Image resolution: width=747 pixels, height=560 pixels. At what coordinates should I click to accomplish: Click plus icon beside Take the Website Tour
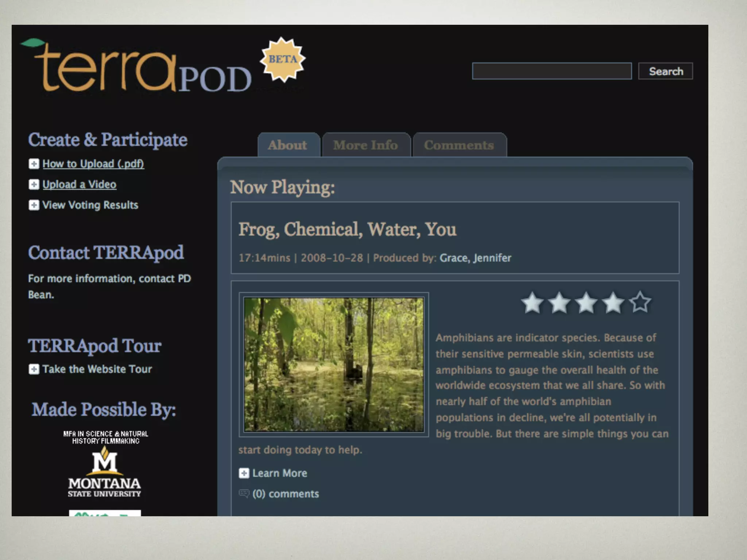pos(34,369)
